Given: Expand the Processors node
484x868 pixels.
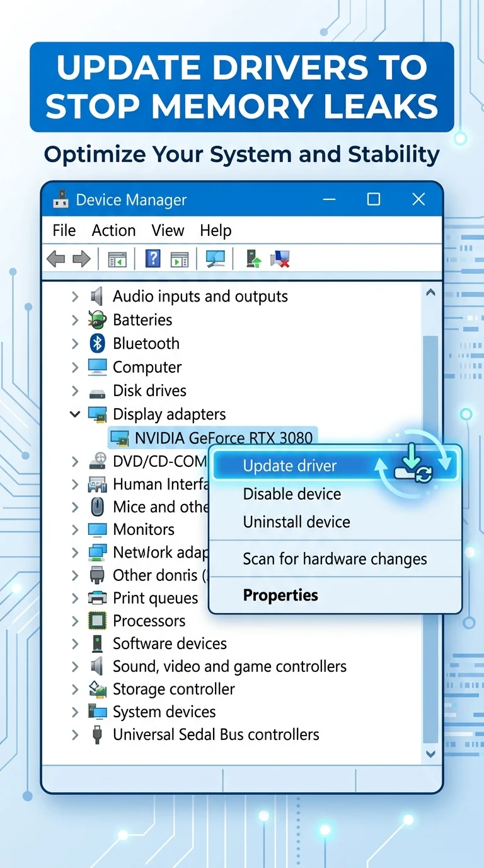Looking at the screenshot, I should tap(75, 621).
